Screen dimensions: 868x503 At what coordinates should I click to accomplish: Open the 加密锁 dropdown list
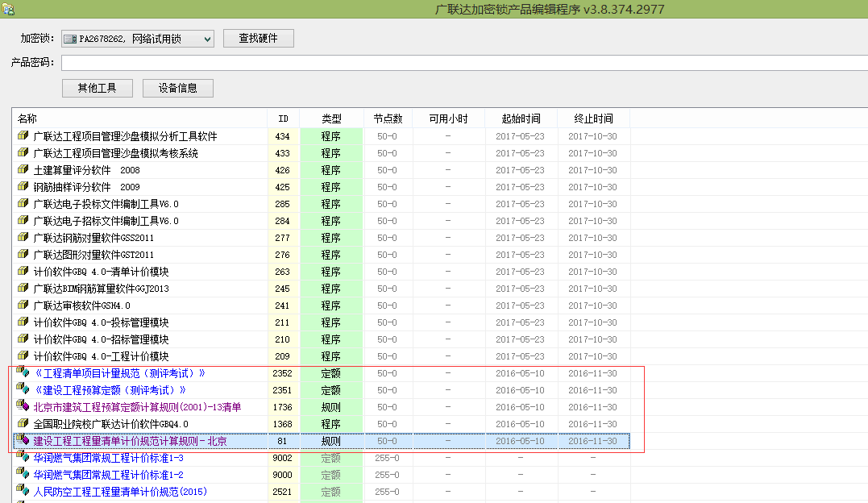point(207,39)
